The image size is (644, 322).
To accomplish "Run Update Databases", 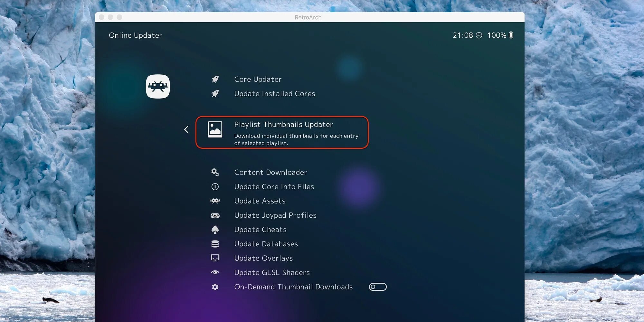I will [266, 244].
